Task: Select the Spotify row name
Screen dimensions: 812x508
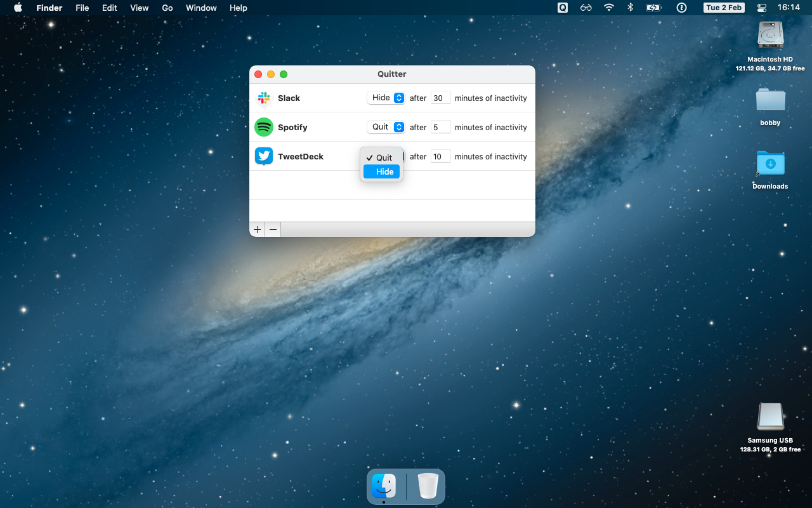Action: tap(292, 127)
